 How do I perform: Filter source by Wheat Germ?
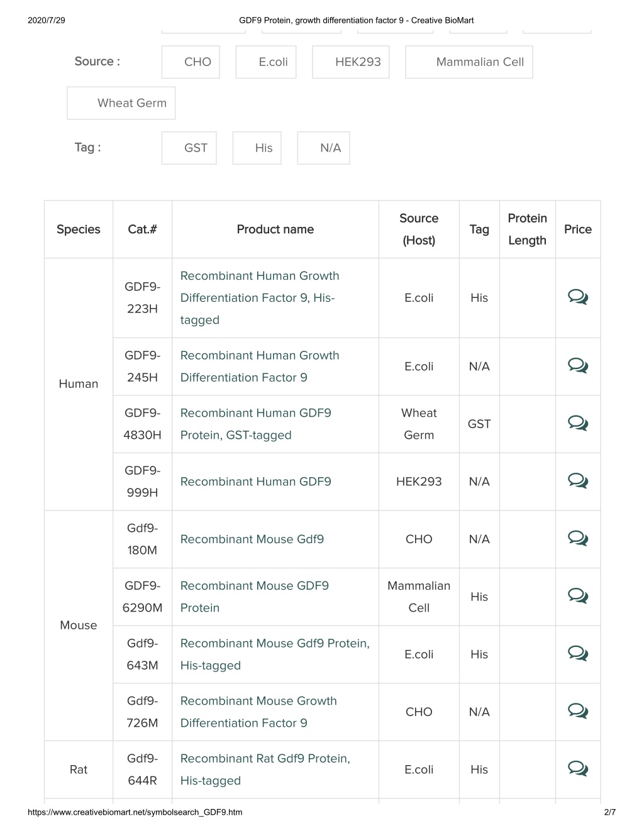click(x=121, y=103)
